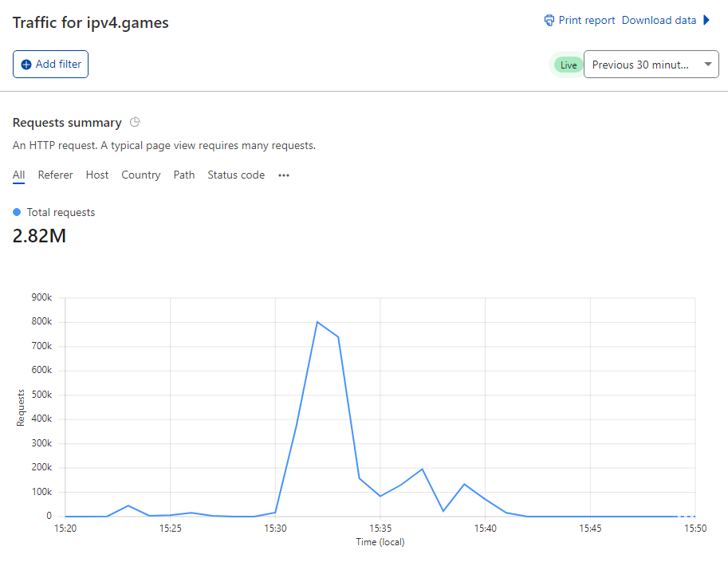This screenshot has width=728, height=566.
Task: Select the Status code tab
Action: 236,175
